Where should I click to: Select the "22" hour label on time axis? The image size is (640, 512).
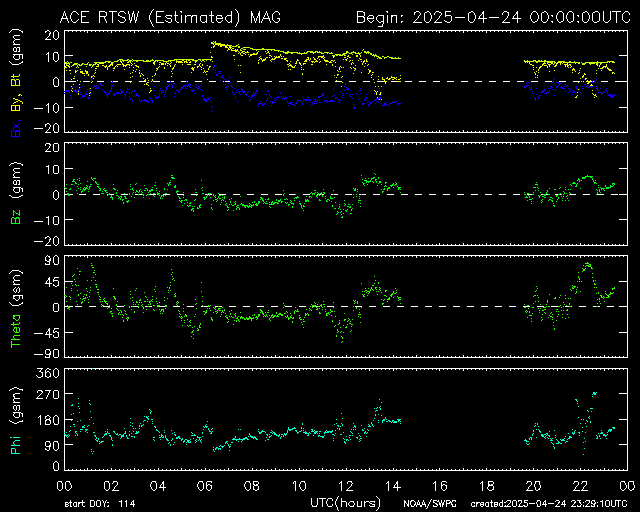(x=580, y=486)
